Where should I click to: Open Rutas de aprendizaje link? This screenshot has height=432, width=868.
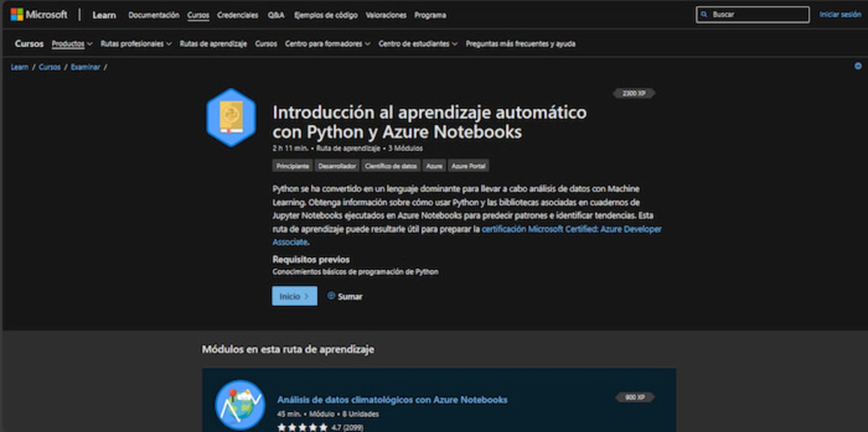[213, 44]
